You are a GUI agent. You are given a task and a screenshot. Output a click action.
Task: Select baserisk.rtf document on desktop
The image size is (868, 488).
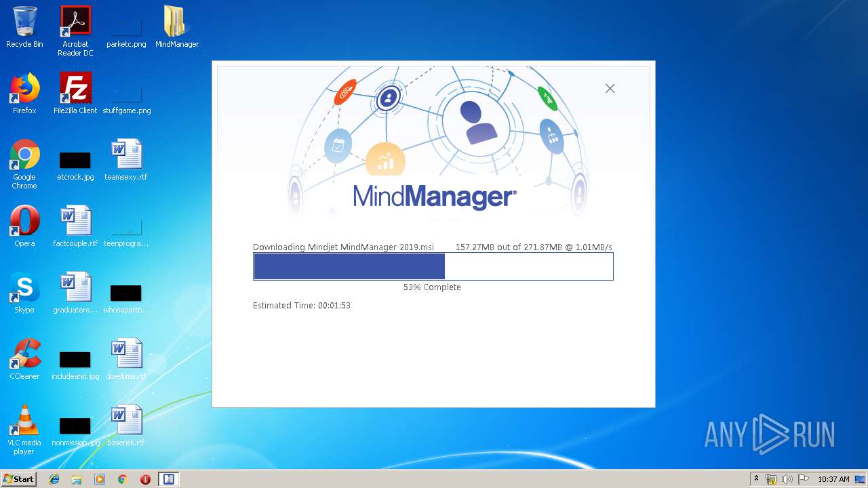click(x=126, y=426)
